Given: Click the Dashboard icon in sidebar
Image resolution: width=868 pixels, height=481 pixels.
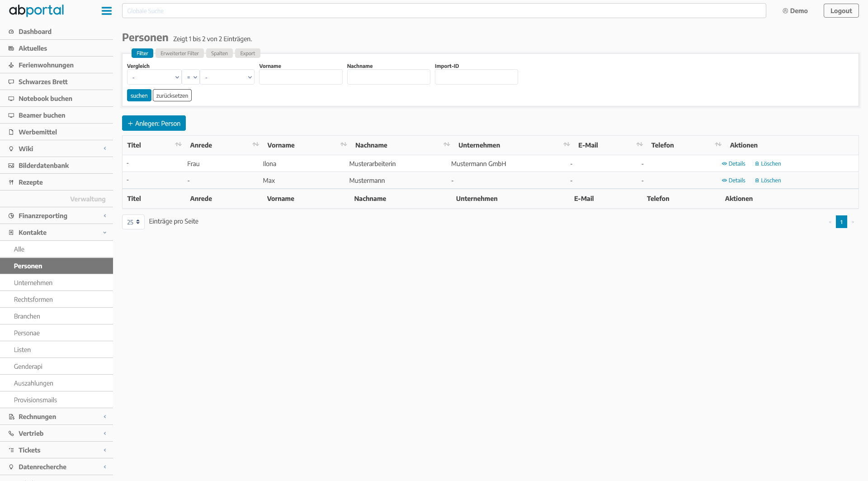Looking at the screenshot, I should 11,32.
